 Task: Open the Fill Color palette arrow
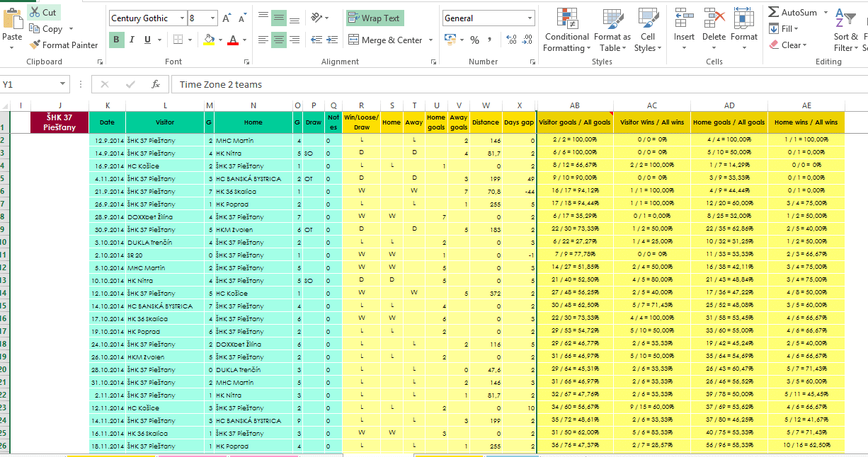[219, 40]
